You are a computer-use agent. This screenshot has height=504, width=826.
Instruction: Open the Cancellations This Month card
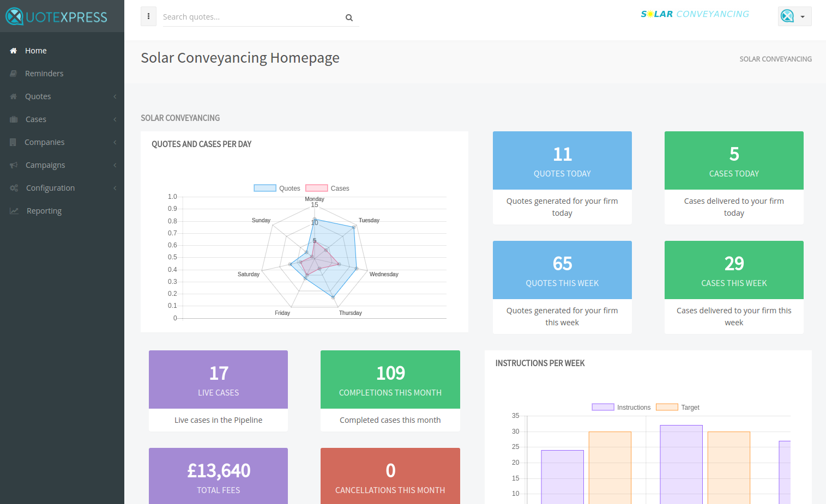[x=390, y=476]
